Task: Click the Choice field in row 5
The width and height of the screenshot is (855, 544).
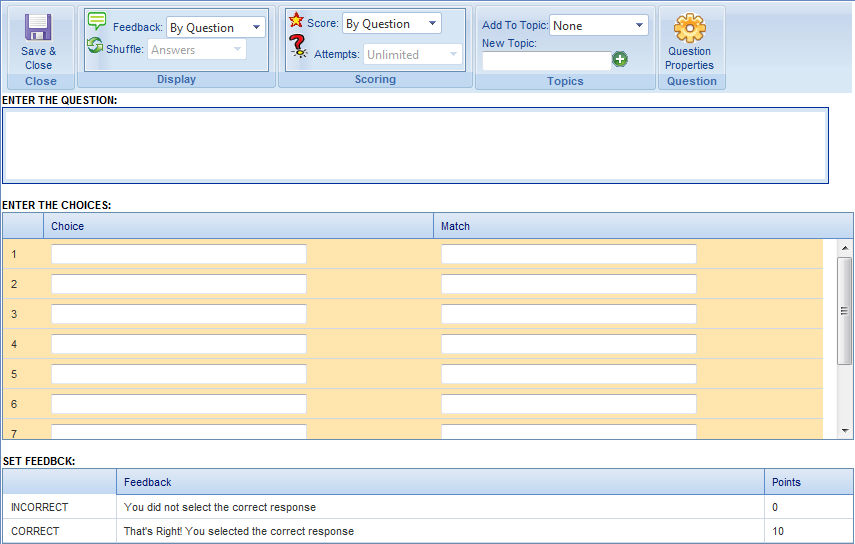Action: tap(179, 374)
